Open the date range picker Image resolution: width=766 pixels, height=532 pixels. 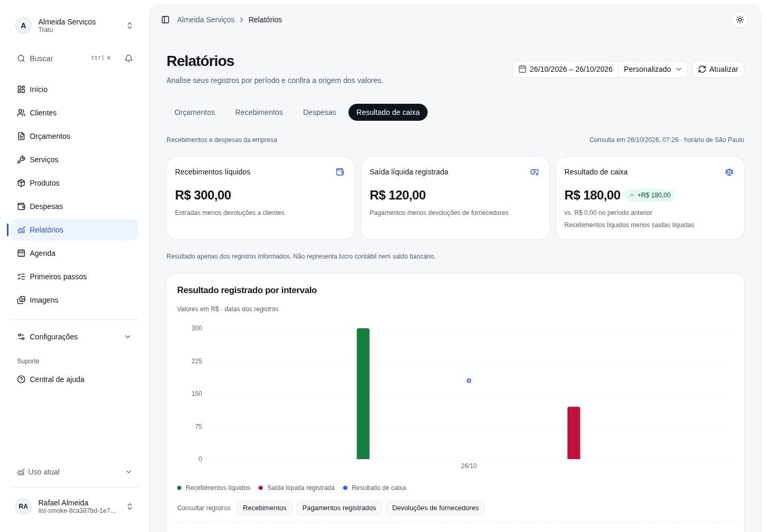tap(565, 69)
